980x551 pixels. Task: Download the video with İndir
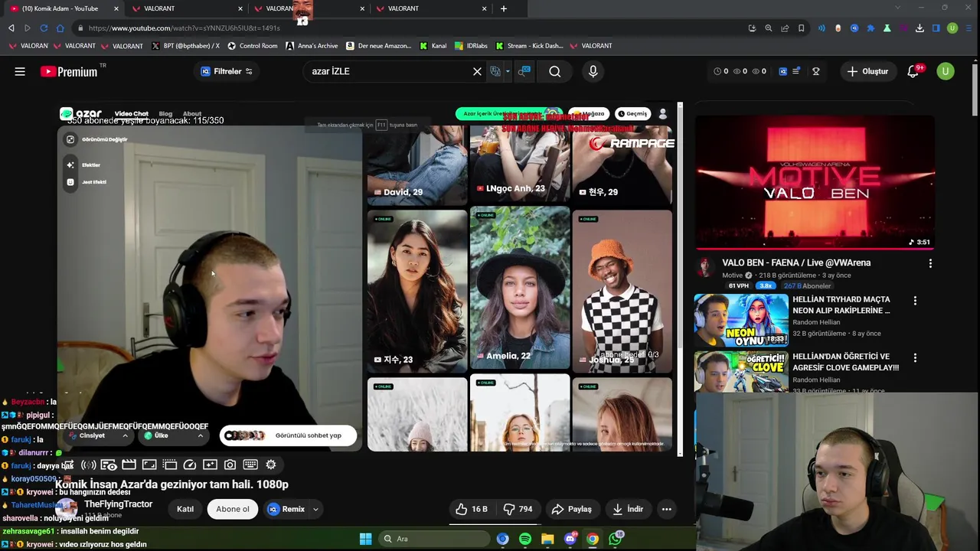click(628, 509)
